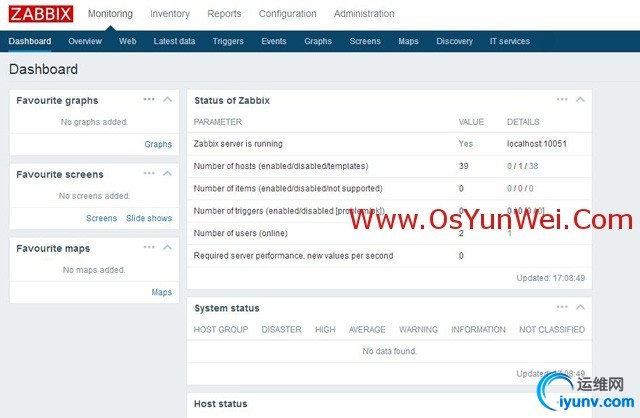Go to the IT services tab
Viewport: 640px width, 418px height.
pyautogui.click(x=510, y=41)
